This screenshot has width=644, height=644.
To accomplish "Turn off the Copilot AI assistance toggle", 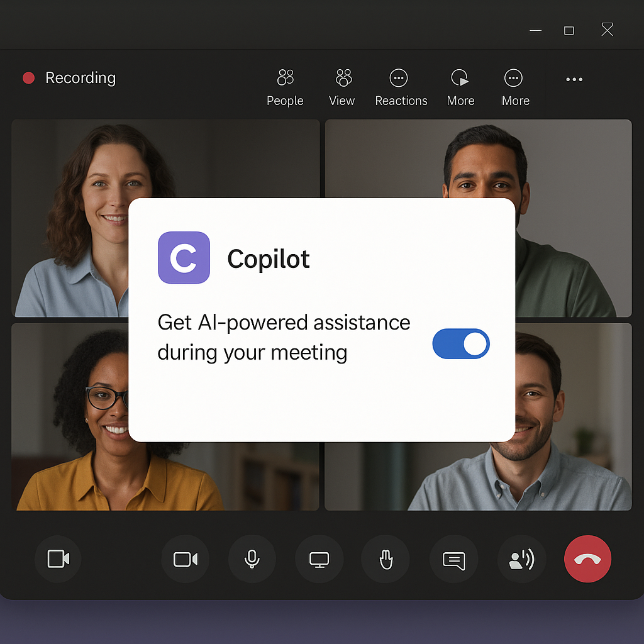I will [461, 344].
